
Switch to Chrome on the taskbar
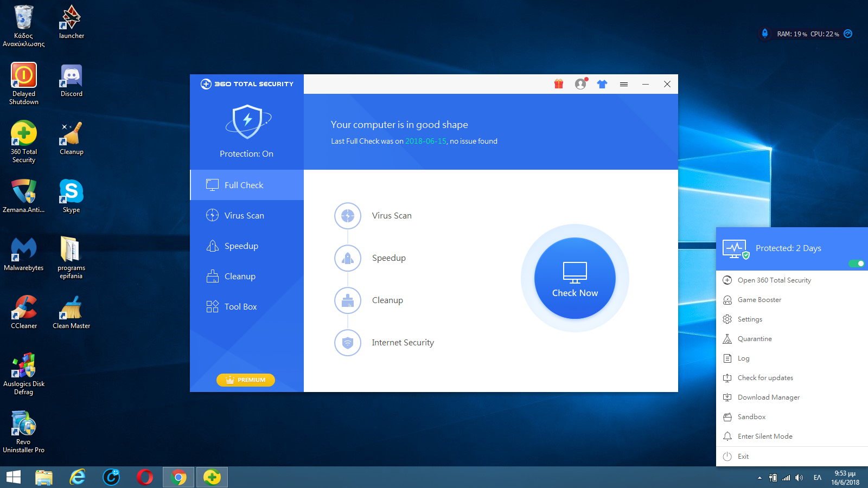(178, 477)
